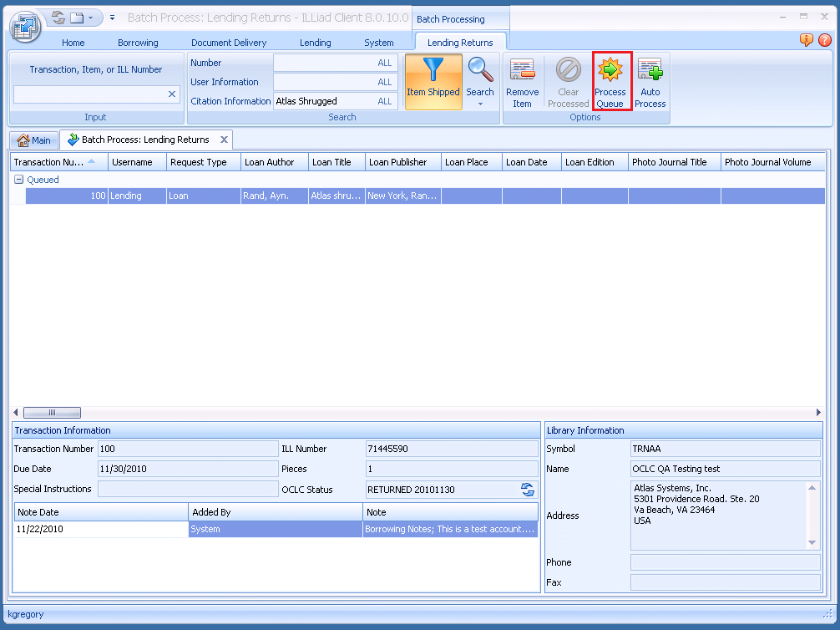This screenshot has height=630, width=840.
Task: Open the Document Delivery ribbon tab
Action: (229, 43)
